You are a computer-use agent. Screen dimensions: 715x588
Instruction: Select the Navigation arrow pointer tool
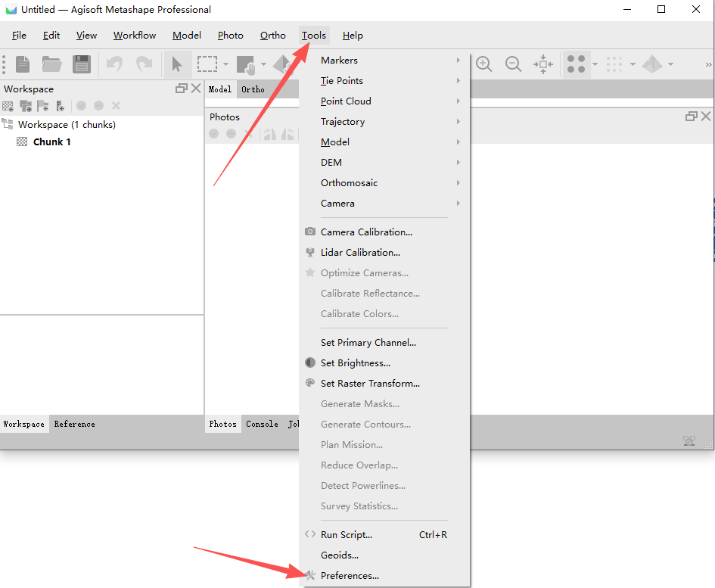pos(177,64)
